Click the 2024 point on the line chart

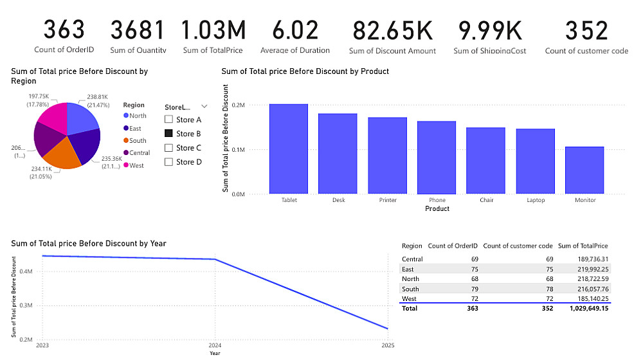(215, 259)
